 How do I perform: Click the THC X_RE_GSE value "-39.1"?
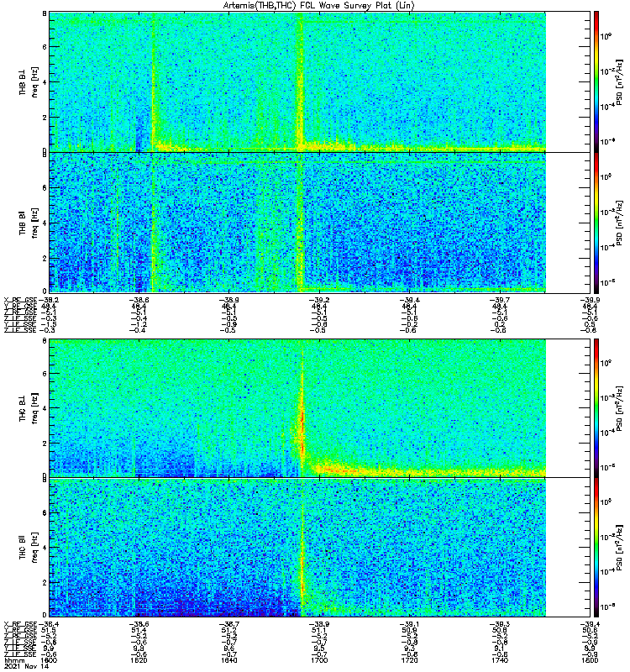(409, 624)
